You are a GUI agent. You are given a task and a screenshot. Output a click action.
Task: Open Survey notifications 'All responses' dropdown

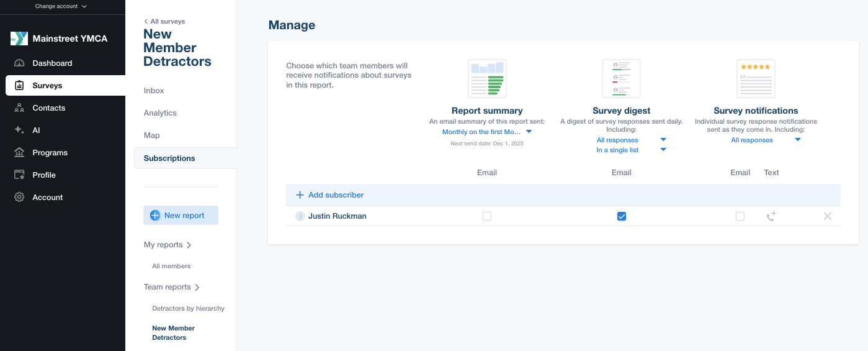[766, 140]
